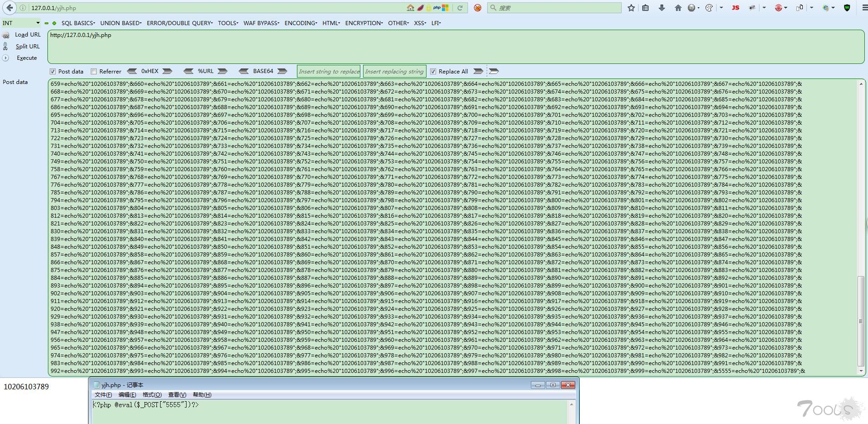Click the red feather icon in address bar
Screen dimensions: 868x424
click(x=421, y=8)
